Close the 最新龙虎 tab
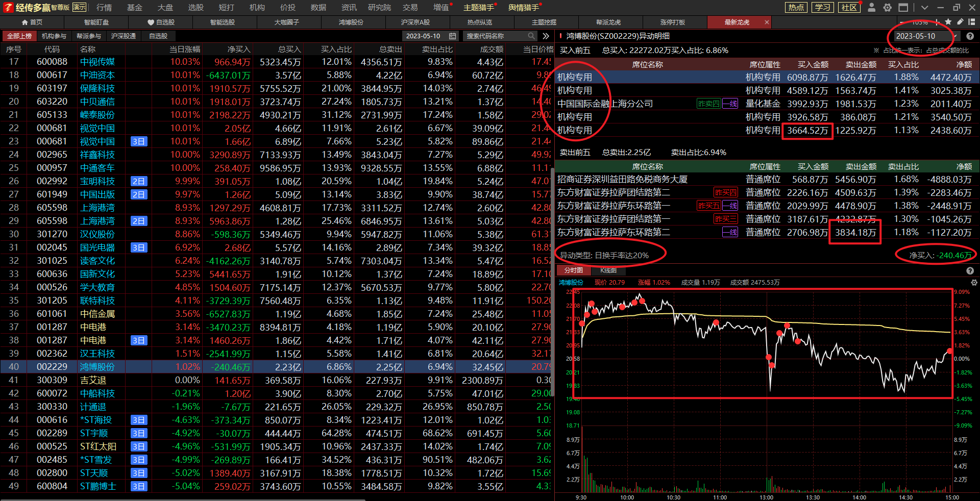 [x=767, y=22]
